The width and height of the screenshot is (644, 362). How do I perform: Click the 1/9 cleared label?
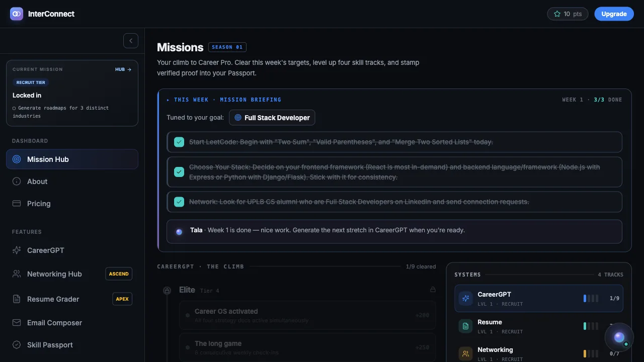[x=421, y=266]
